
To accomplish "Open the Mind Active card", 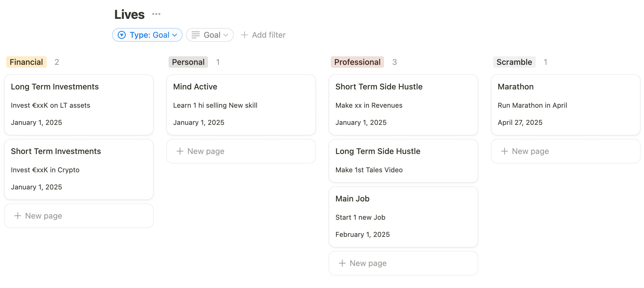I will [x=241, y=105].
